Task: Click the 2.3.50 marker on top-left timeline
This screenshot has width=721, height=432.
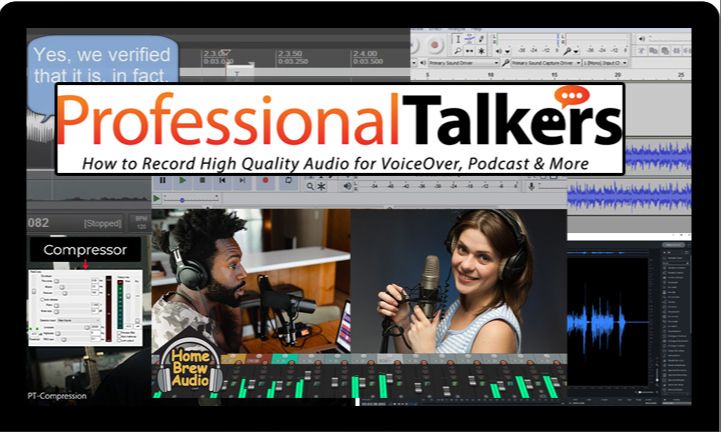Action: click(290, 53)
